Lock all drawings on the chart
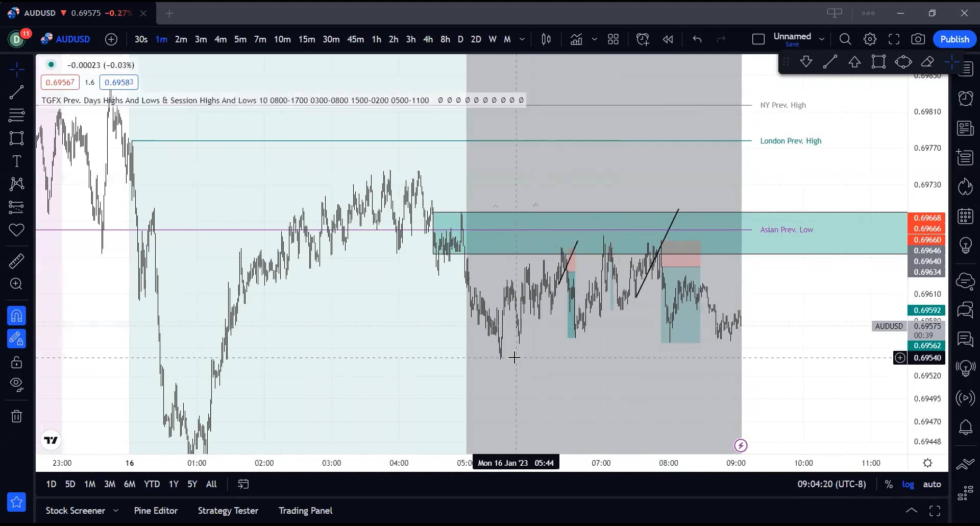Viewport: 980px width, 526px height. pos(17,363)
